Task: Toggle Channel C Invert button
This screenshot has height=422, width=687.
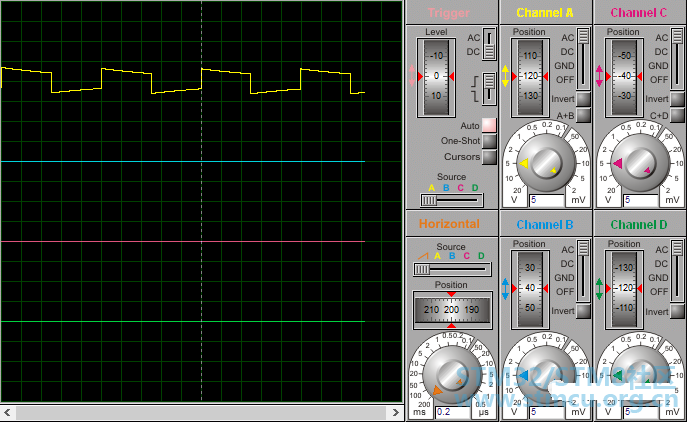Action: [677, 99]
